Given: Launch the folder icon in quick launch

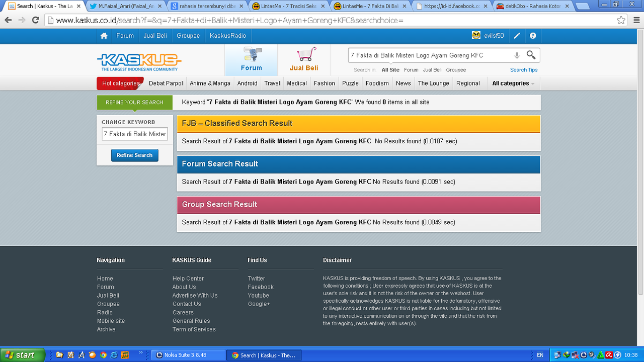Looking at the screenshot, I should pos(59,355).
